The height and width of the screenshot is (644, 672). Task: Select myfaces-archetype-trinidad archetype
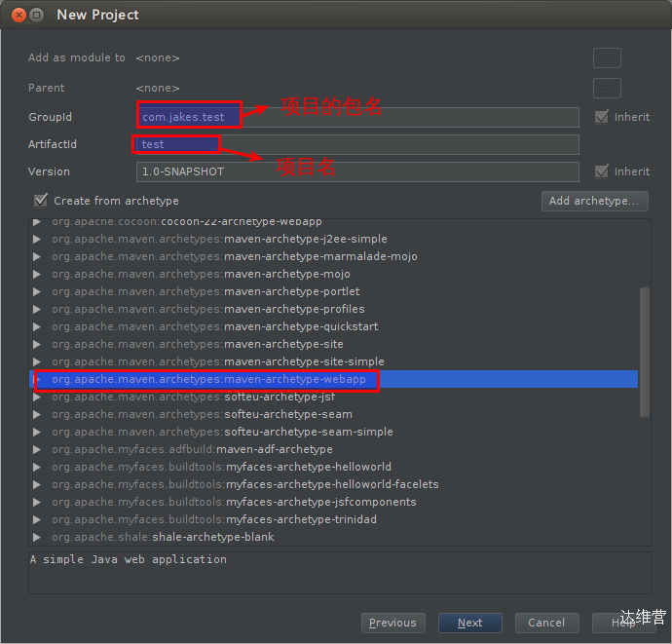[x=333, y=519]
